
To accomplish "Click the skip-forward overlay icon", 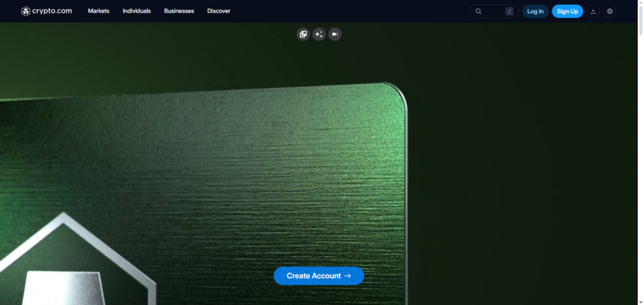I will point(335,34).
